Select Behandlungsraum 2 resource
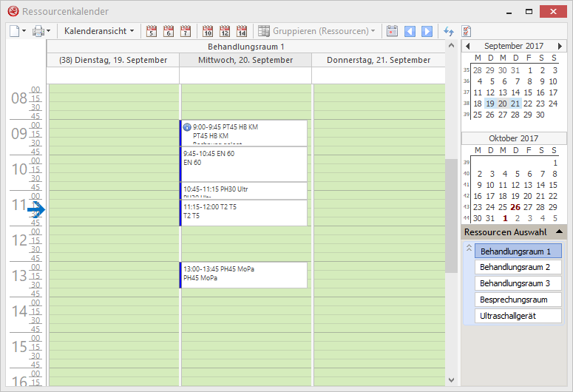573x392 pixels. (518, 267)
